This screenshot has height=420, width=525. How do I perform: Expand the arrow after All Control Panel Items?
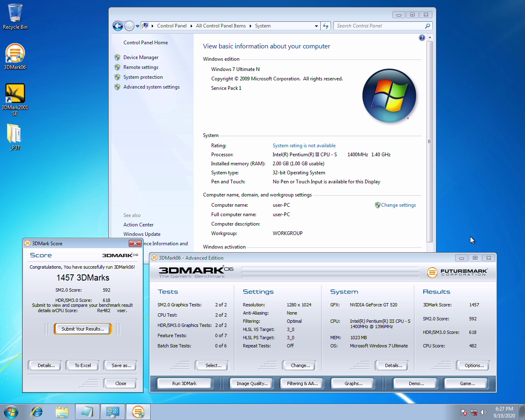click(250, 26)
